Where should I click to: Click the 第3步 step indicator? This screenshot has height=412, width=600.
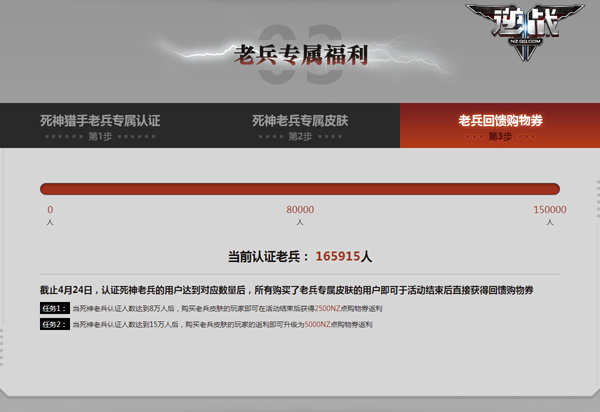(x=500, y=136)
